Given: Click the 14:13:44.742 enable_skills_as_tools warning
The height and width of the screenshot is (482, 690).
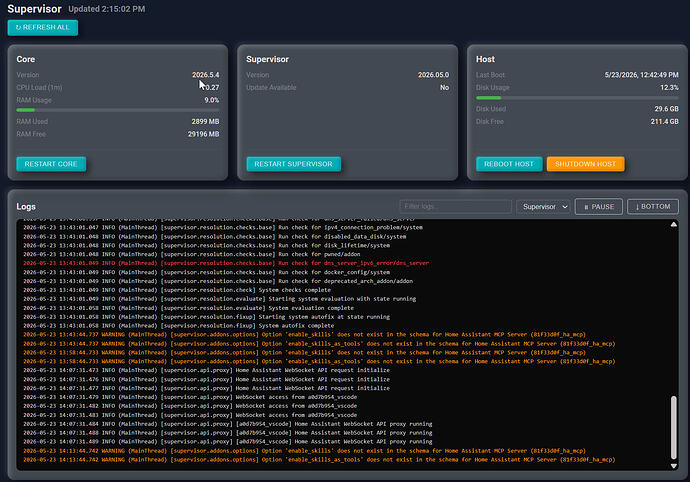Looking at the screenshot, I should click(x=319, y=460).
